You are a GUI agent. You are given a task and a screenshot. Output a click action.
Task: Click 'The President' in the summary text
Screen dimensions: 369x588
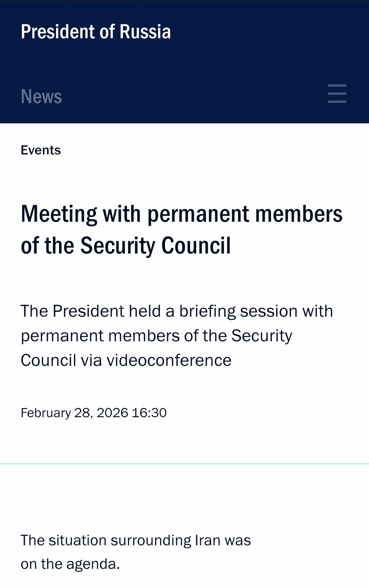point(72,311)
